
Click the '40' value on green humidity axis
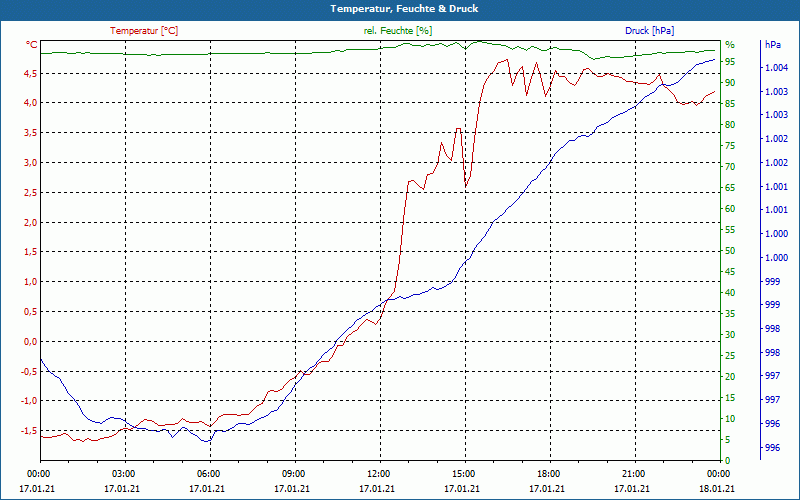(x=730, y=293)
